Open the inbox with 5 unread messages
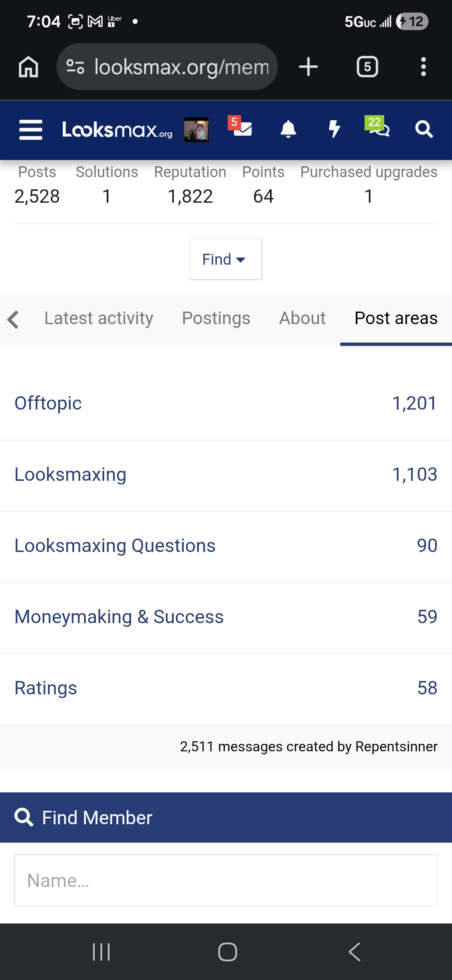Screen dimensions: 452x980 tap(241, 127)
